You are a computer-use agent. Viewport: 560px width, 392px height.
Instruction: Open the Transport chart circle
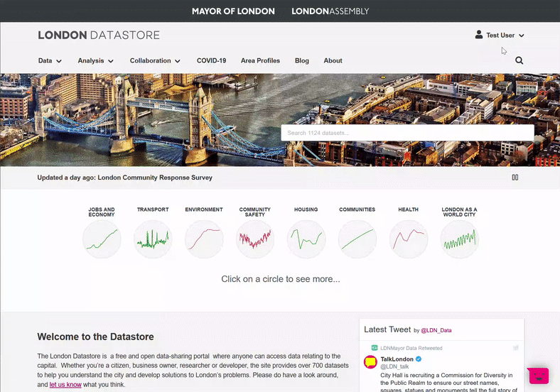(x=153, y=239)
